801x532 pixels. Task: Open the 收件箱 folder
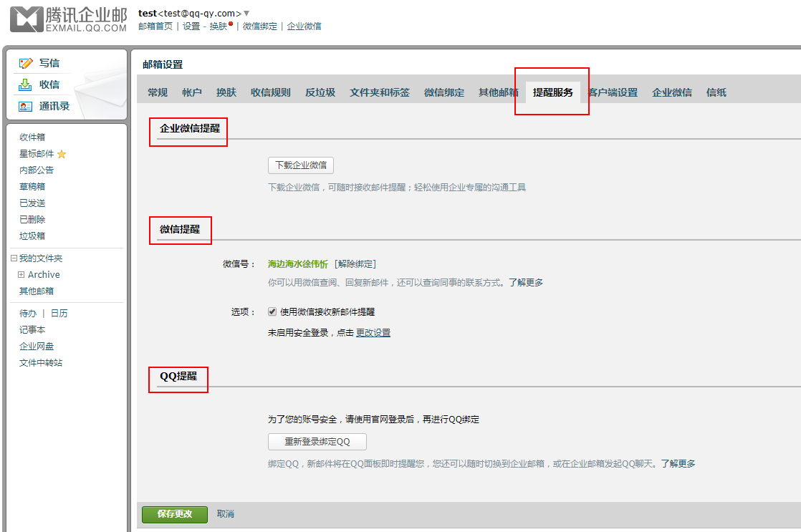tap(32, 137)
